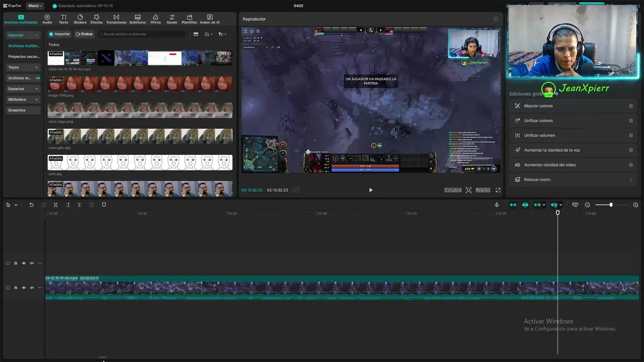Expand the Tuyos sidebar section
644x362 pixels.
tap(23, 67)
